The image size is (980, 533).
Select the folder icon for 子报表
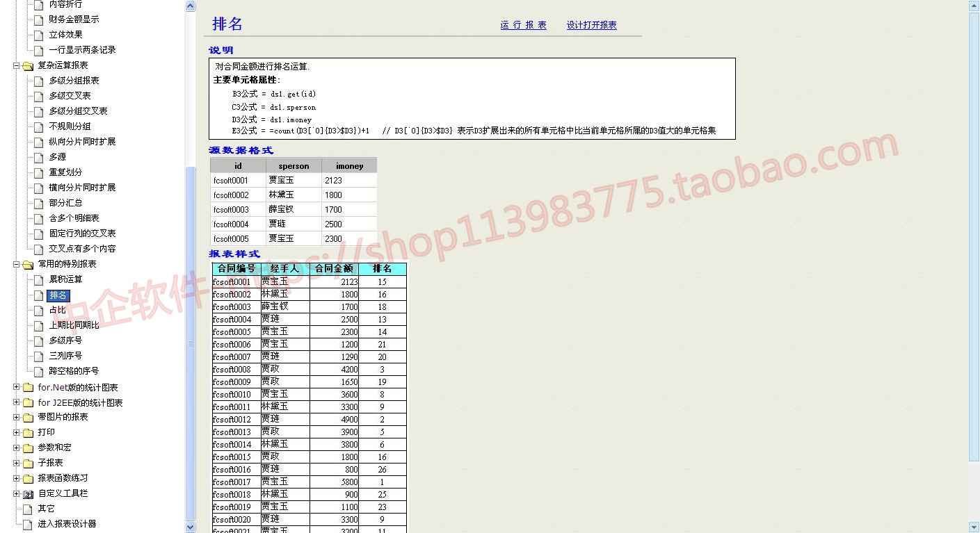pos(28,464)
